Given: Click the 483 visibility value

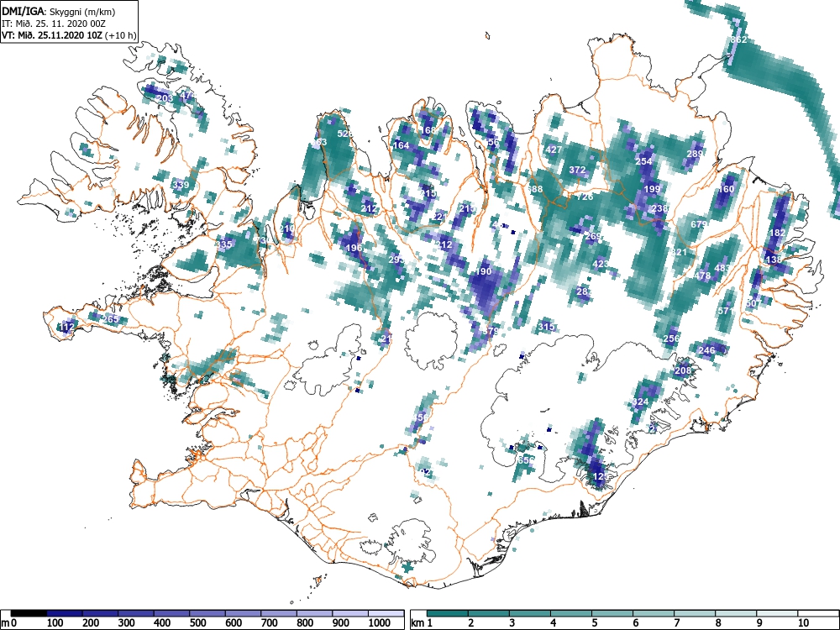Looking at the screenshot, I should pyautogui.click(x=722, y=268).
